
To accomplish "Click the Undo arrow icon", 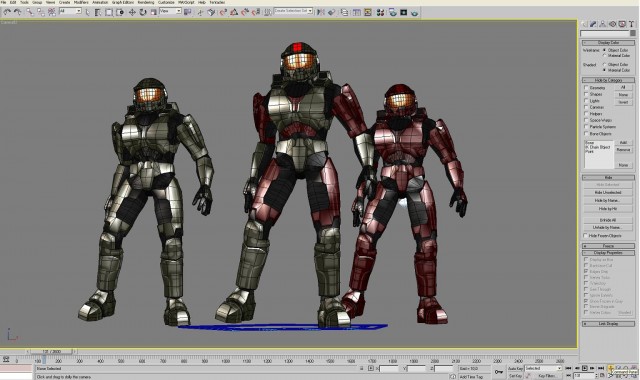I will click(7, 12).
